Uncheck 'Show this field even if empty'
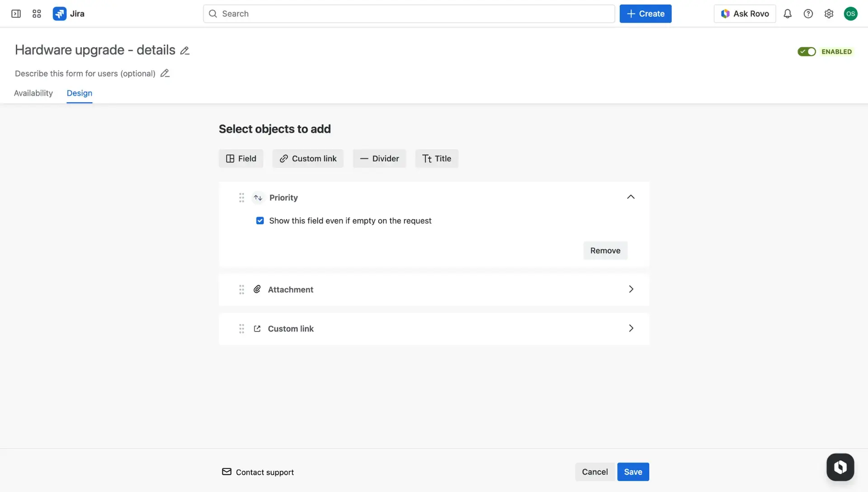Viewport: 868px width, 492px height. point(260,221)
